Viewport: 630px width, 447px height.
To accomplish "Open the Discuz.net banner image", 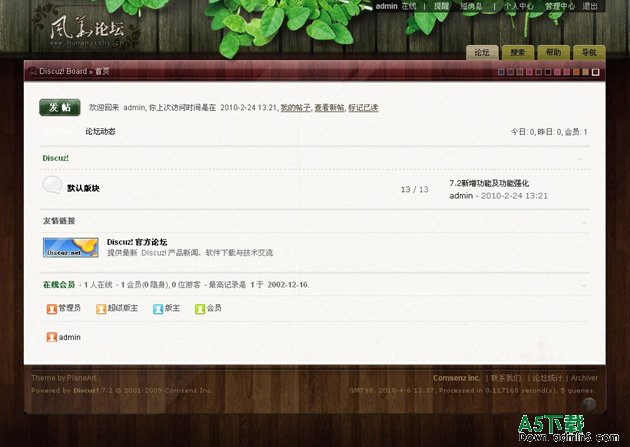I will (x=71, y=247).
